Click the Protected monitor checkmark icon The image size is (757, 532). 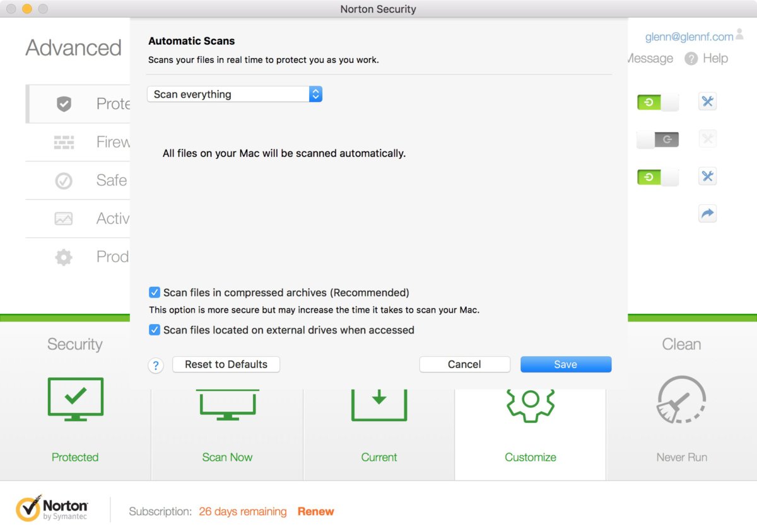pos(75,398)
